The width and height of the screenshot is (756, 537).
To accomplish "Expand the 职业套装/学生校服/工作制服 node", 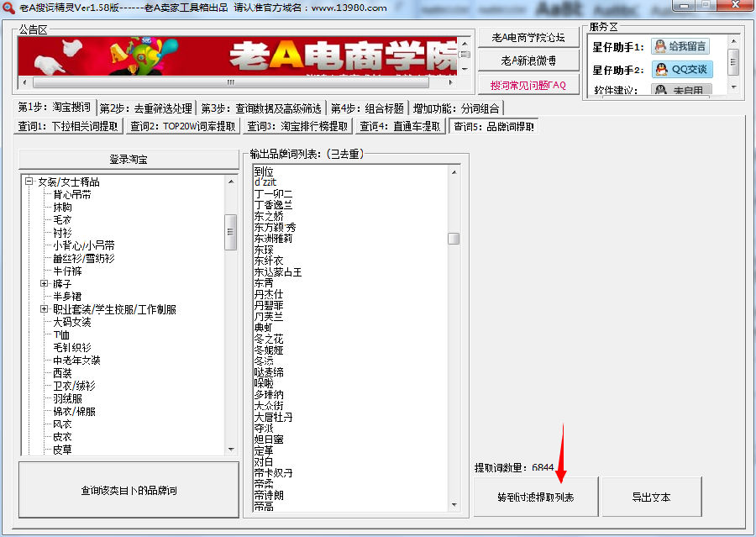I will [44, 308].
